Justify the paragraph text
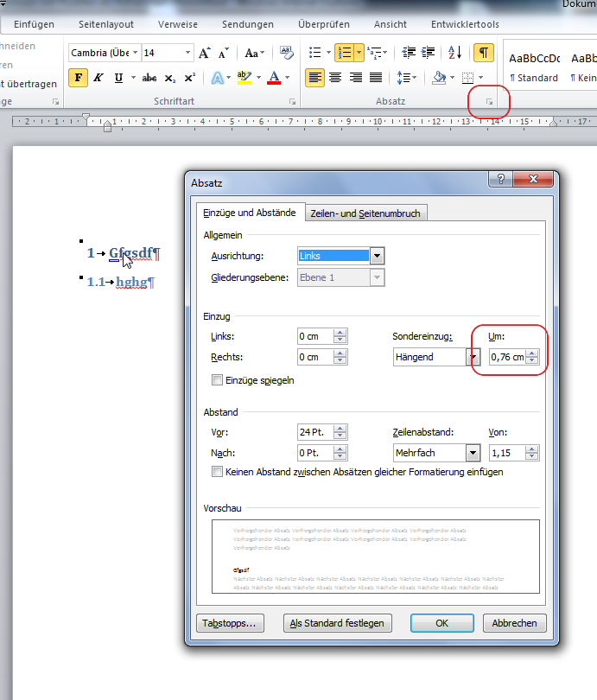Screen dimensions: 597x700 [376, 78]
